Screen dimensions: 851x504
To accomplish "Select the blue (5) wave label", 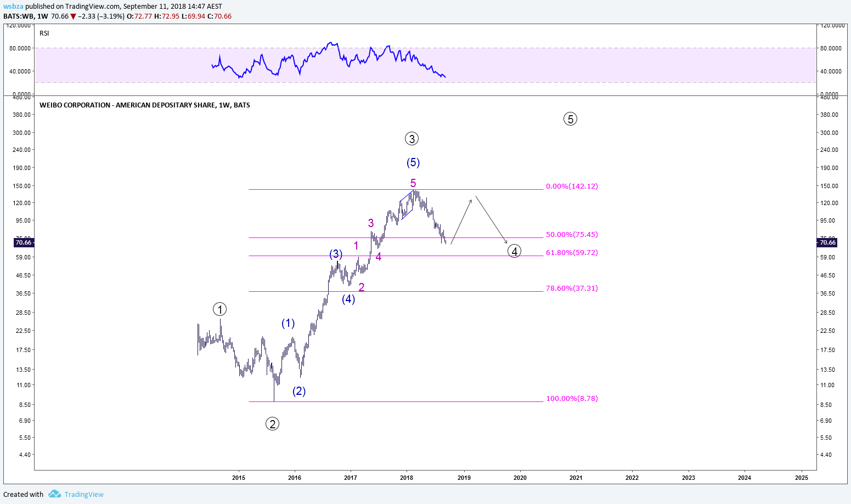I will click(x=413, y=162).
